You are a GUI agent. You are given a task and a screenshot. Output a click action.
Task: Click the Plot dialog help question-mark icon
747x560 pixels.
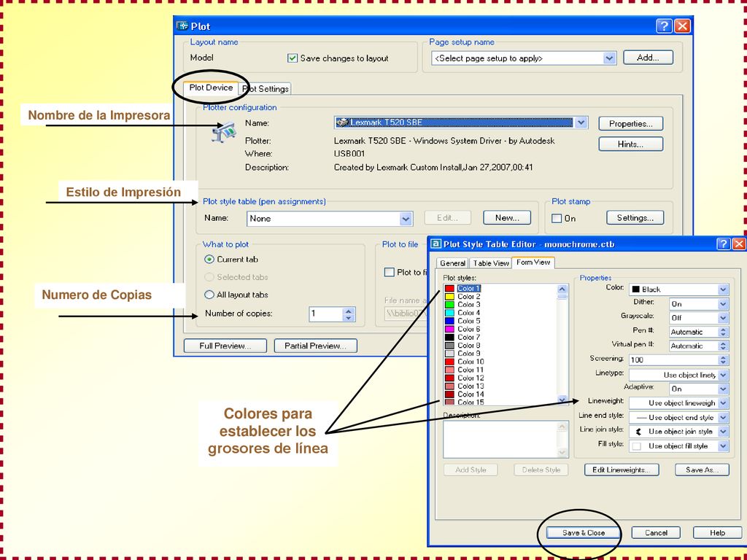(664, 26)
